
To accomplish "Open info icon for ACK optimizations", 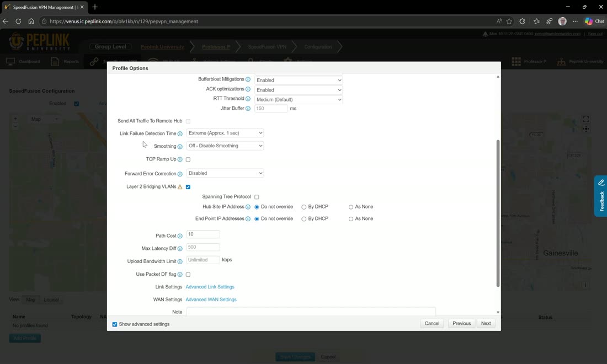I will [248, 89].
